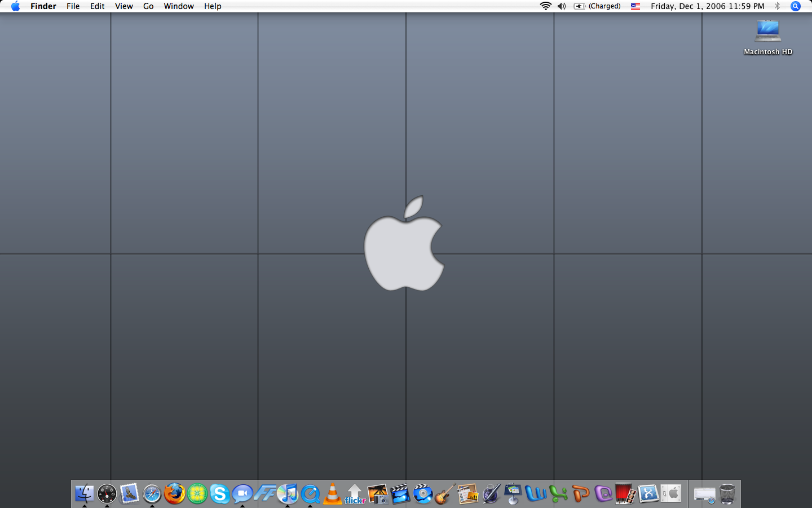Launch iDVD disc icon in dock
Screen dimensions: 812x508
click(423, 494)
